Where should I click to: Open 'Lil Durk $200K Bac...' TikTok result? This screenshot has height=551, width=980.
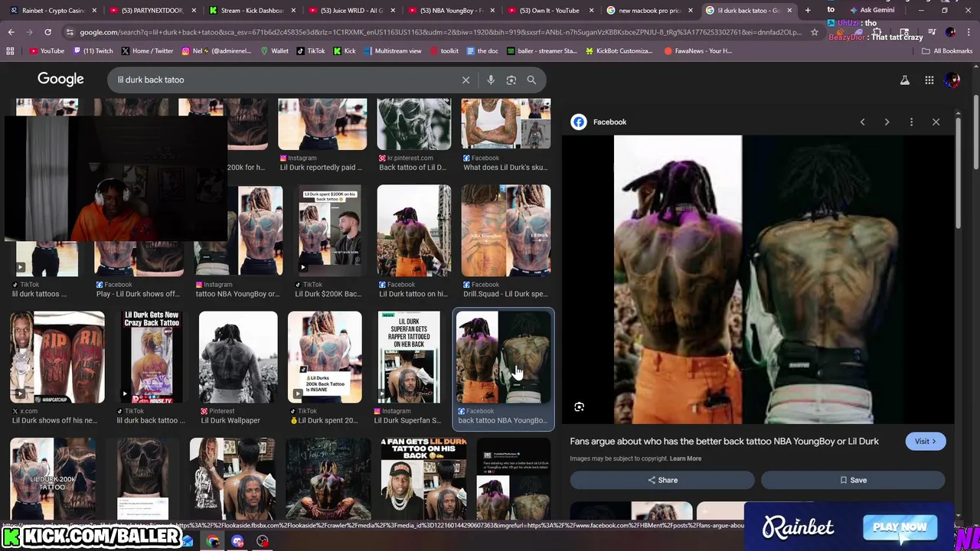coord(328,242)
